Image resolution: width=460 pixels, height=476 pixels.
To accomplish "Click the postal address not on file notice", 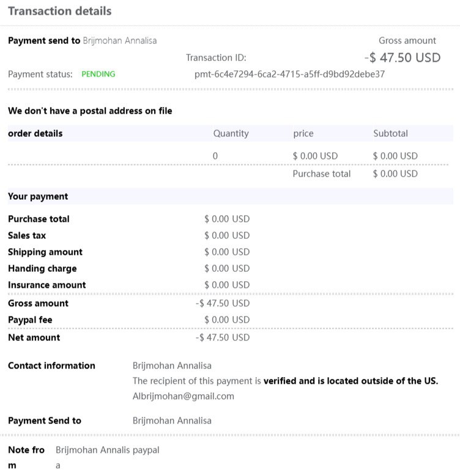I will tap(90, 111).
